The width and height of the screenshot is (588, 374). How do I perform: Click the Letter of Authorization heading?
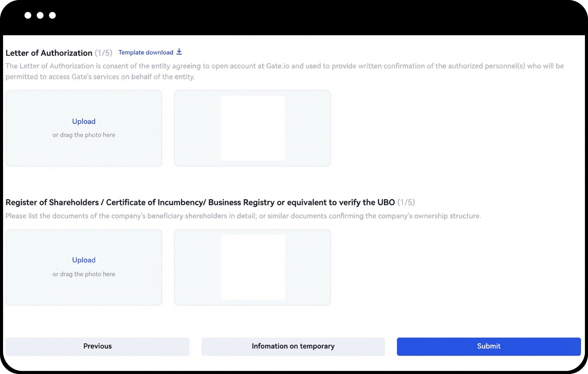(49, 53)
